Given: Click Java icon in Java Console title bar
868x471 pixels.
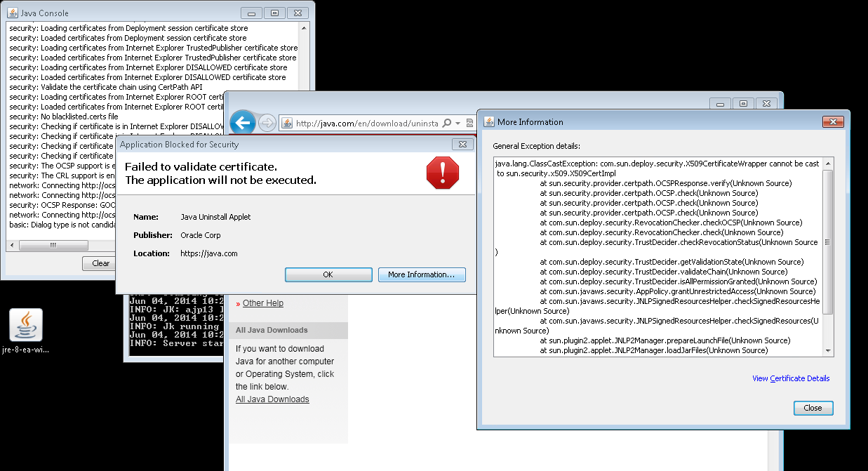Looking at the screenshot, I should pyautogui.click(x=12, y=12).
